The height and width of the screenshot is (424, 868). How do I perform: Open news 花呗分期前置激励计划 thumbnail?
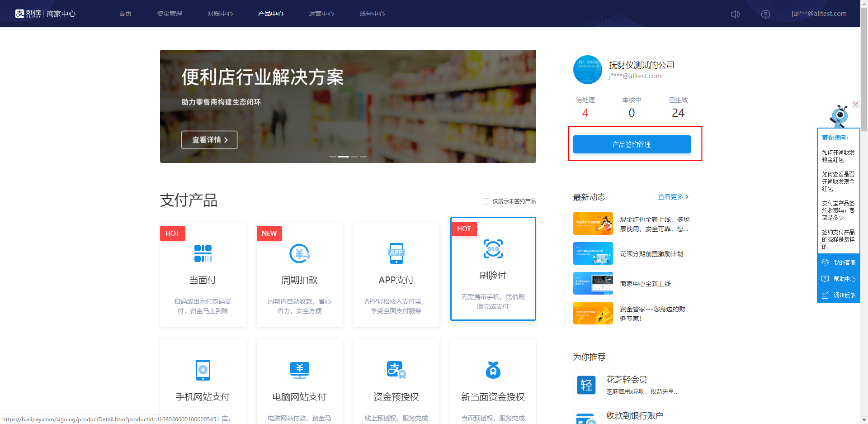[593, 253]
